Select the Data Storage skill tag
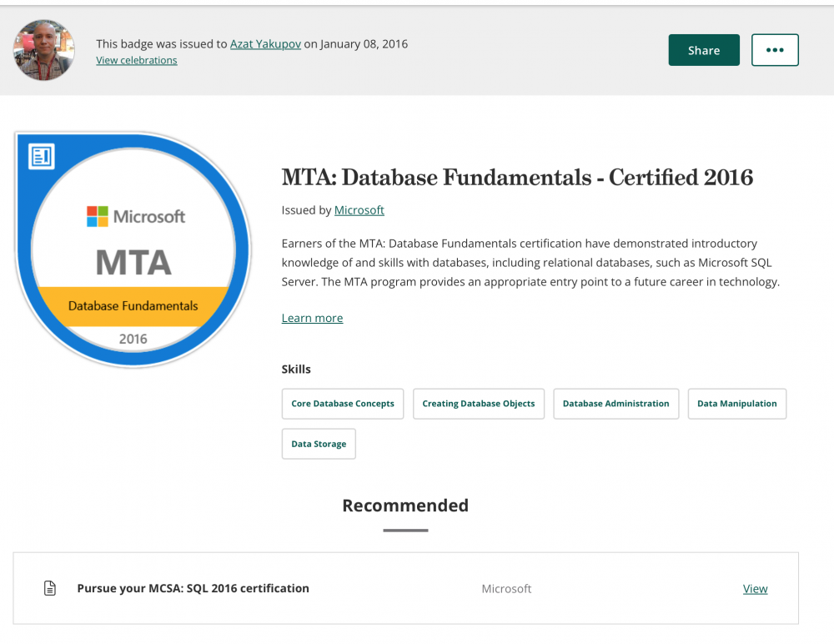The image size is (834, 644). [319, 444]
